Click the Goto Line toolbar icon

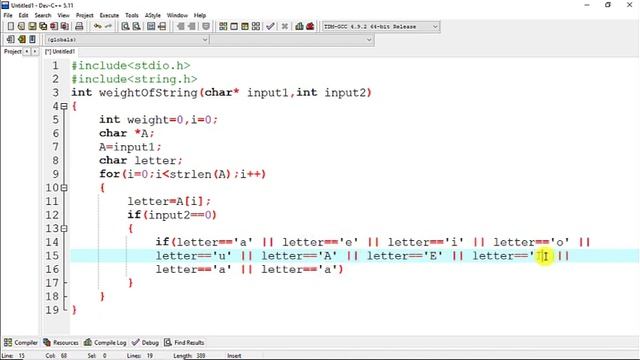click(x=162, y=27)
